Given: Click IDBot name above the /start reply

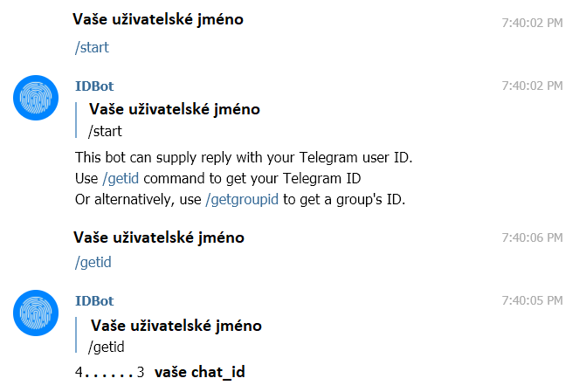Looking at the screenshot, I should click(94, 86).
